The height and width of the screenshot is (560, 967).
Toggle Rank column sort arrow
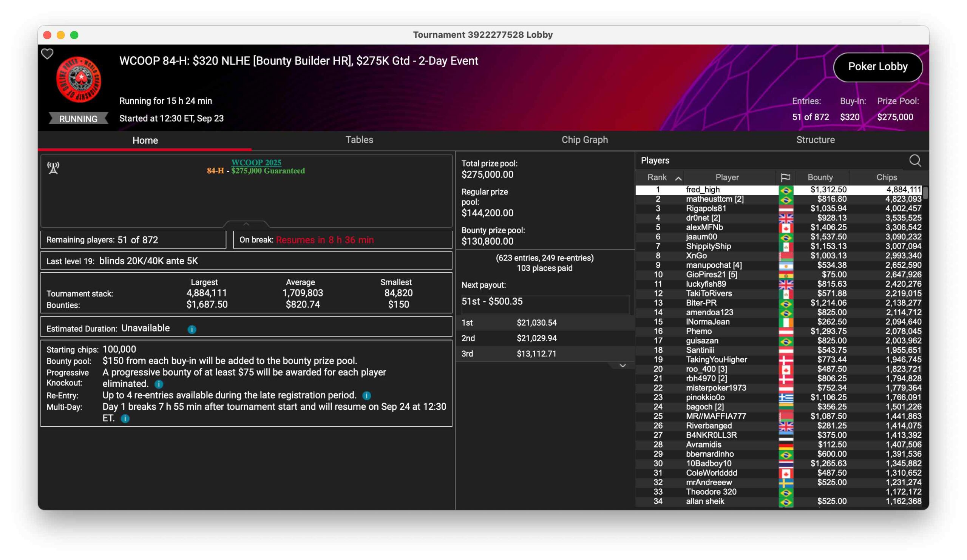coord(678,178)
